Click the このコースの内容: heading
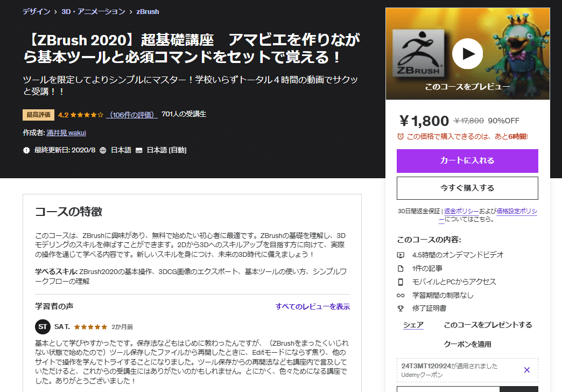This screenshot has height=392, width=562. (x=429, y=240)
